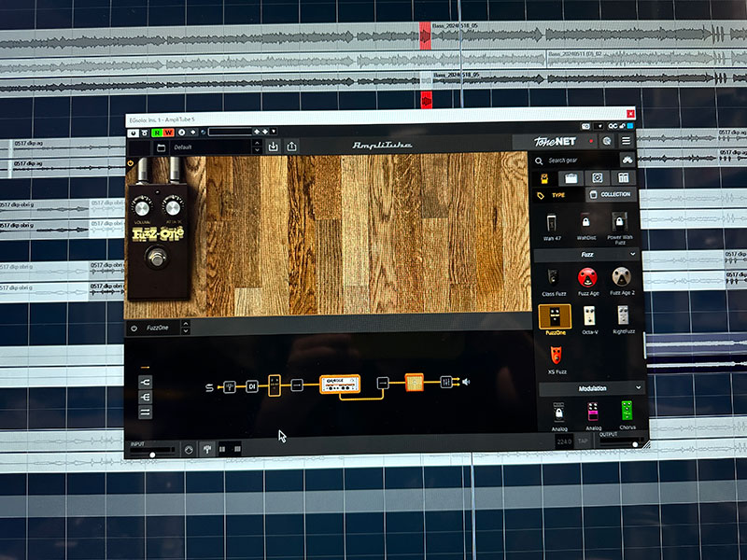The width and height of the screenshot is (747, 560).
Task: Select the Wah 47 pedal
Action: point(552,227)
